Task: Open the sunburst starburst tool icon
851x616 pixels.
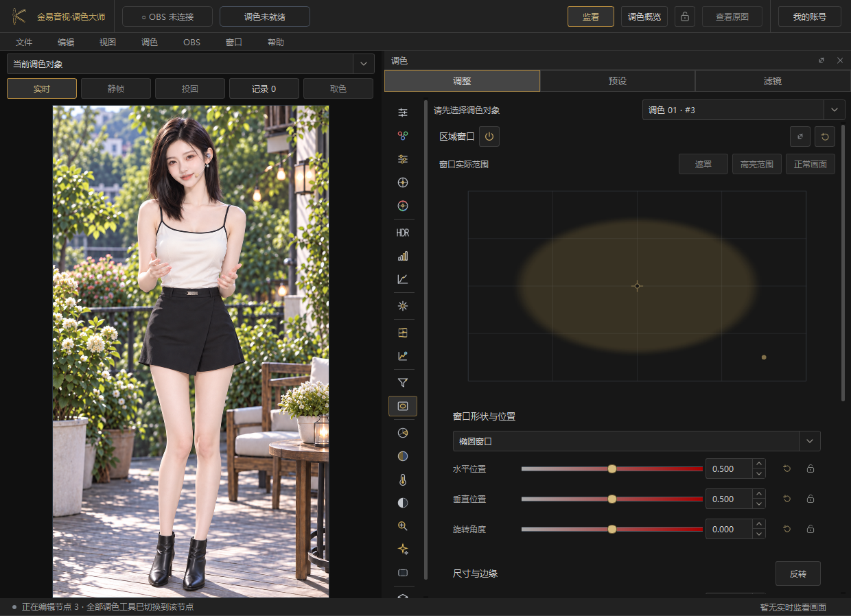Action: (x=403, y=306)
